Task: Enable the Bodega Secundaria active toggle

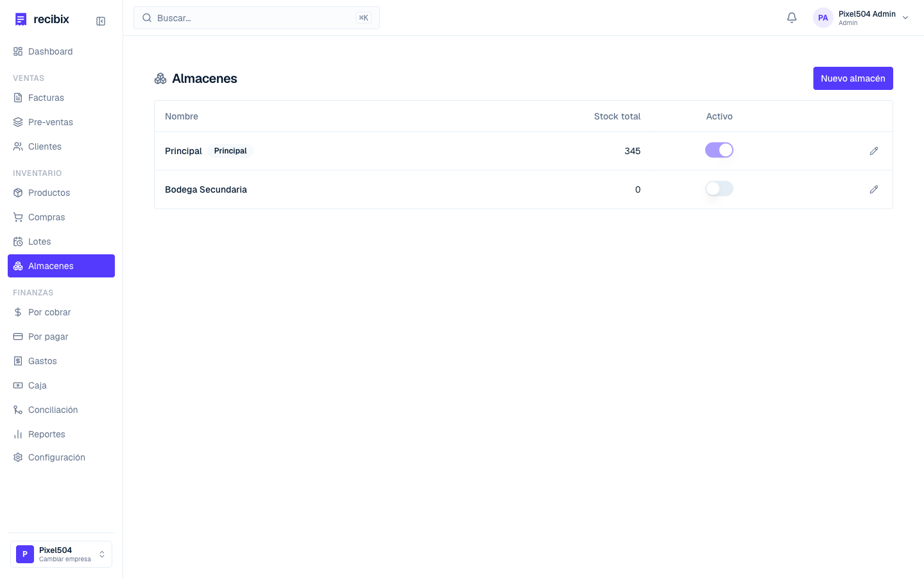Action: [719, 189]
